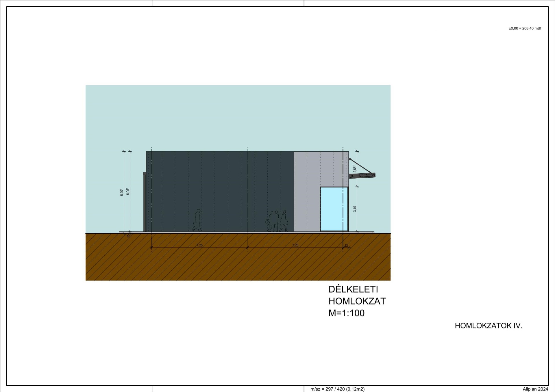Click the HOMLOKZATOK IV. sheet title
The height and width of the screenshot is (392, 555).
pos(488,326)
